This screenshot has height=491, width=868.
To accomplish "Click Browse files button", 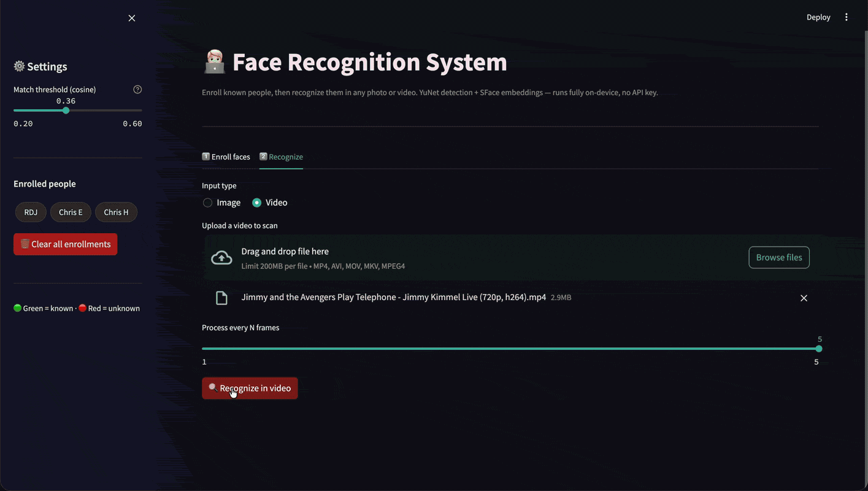I will 779,258.
